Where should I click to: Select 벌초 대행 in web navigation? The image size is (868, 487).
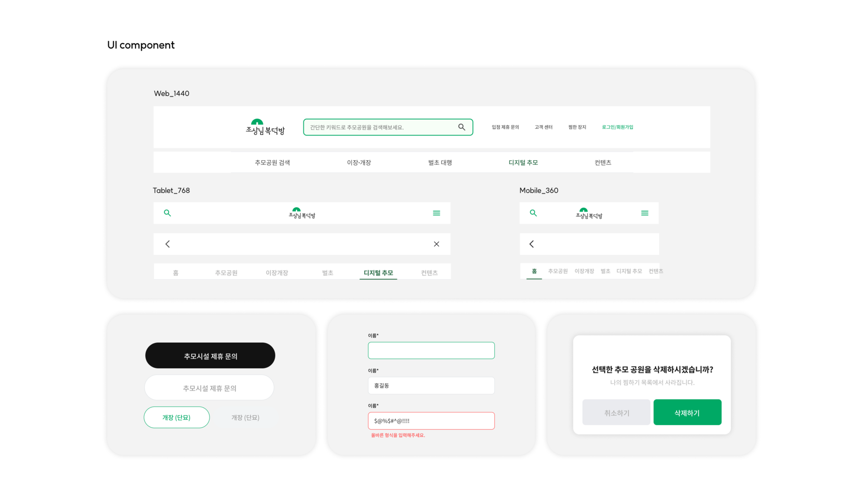pyautogui.click(x=440, y=162)
